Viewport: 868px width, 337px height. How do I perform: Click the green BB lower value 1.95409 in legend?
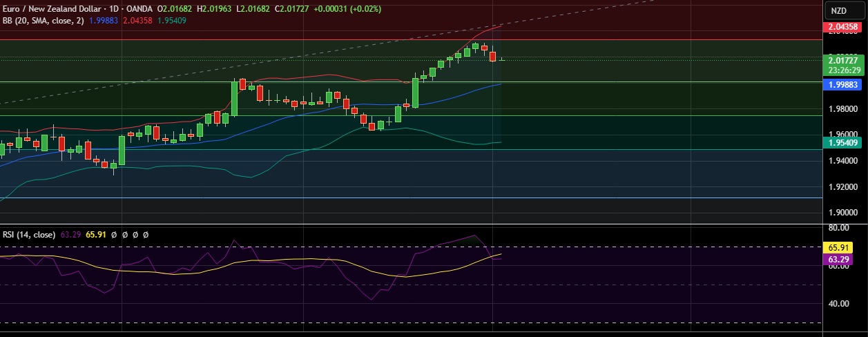click(x=171, y=21)
